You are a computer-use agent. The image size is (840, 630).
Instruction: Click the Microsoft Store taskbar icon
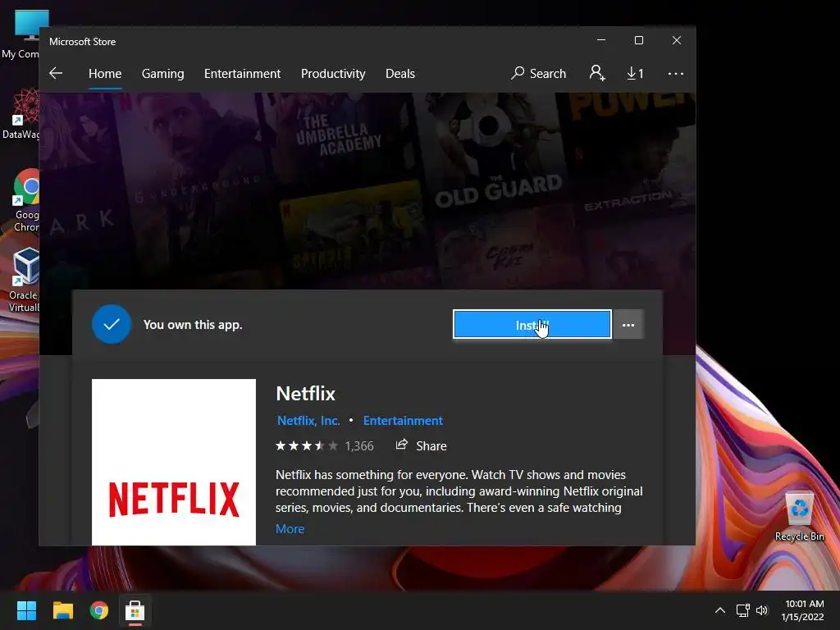point(135,610)
